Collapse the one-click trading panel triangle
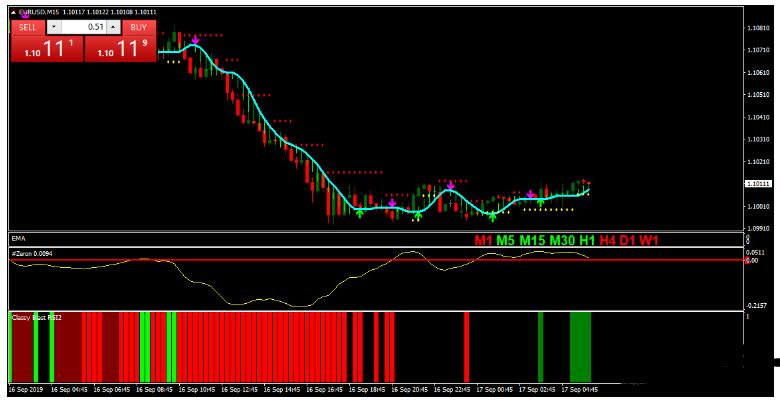780x404 pixels. (x=13, y=11)
